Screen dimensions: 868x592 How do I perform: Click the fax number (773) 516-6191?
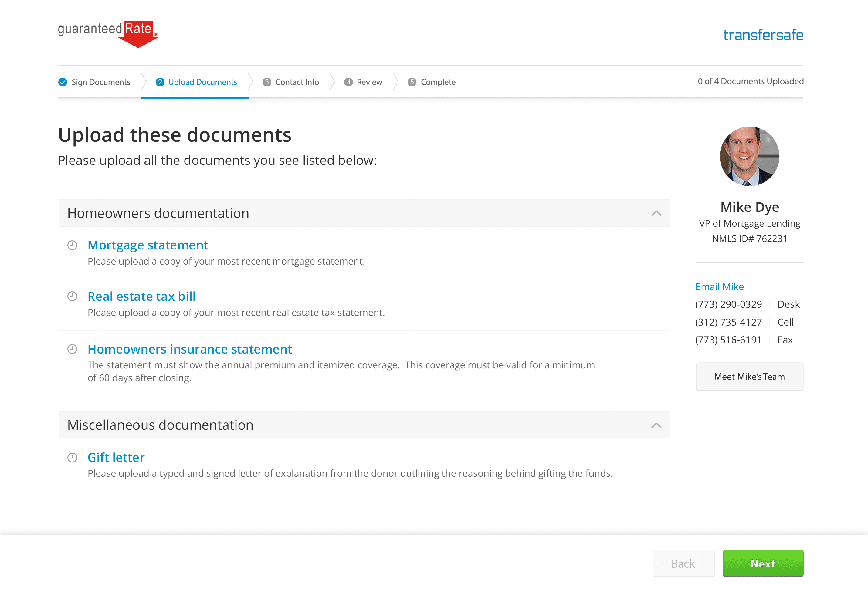click(x=728, y=340)
